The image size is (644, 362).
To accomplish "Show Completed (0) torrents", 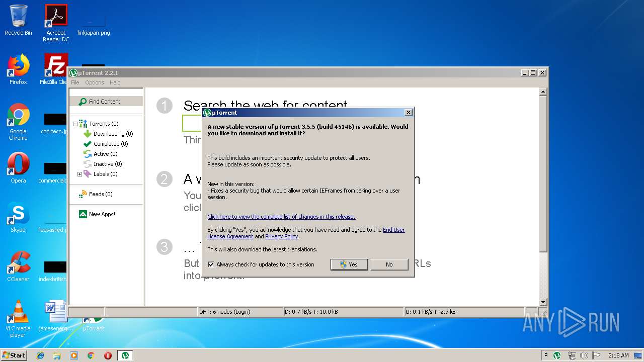I will 110,144.
